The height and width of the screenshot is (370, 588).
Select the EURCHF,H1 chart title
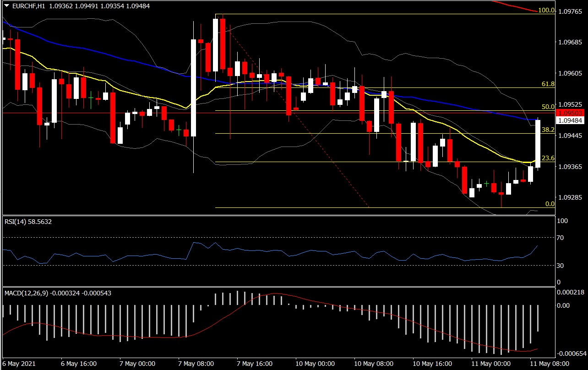(28, 6)
